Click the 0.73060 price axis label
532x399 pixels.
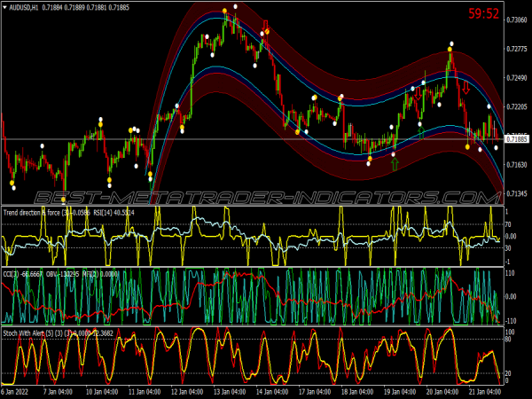tap(516, 20)
